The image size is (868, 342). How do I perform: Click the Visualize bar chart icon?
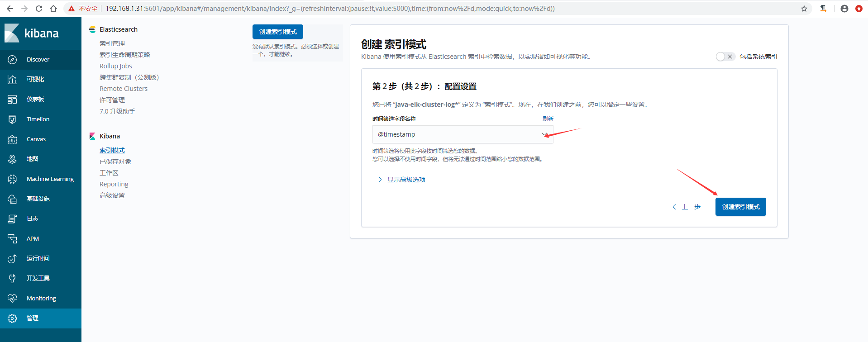(12, 80)
